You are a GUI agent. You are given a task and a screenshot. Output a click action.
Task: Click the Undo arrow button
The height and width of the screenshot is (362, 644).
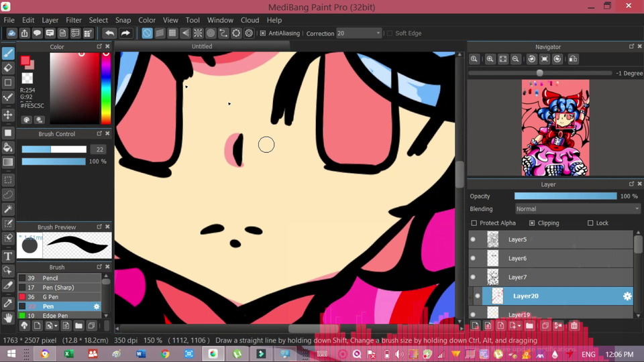(109, 34)
